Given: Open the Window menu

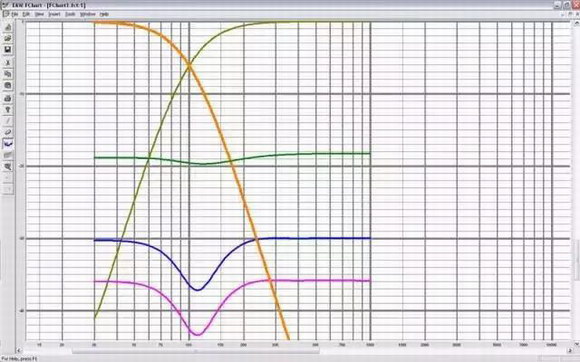Looking at the screenshot, I should point(88,14).
